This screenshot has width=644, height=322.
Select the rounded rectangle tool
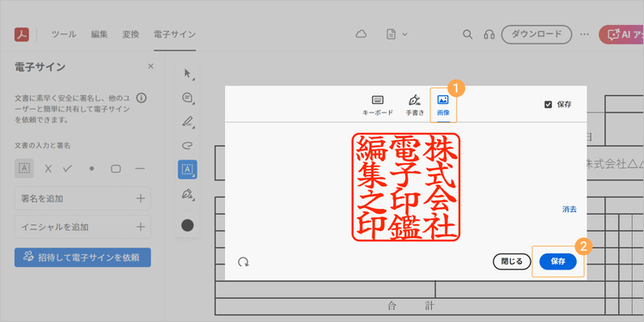pyautogui.click(x=116, y=168)
